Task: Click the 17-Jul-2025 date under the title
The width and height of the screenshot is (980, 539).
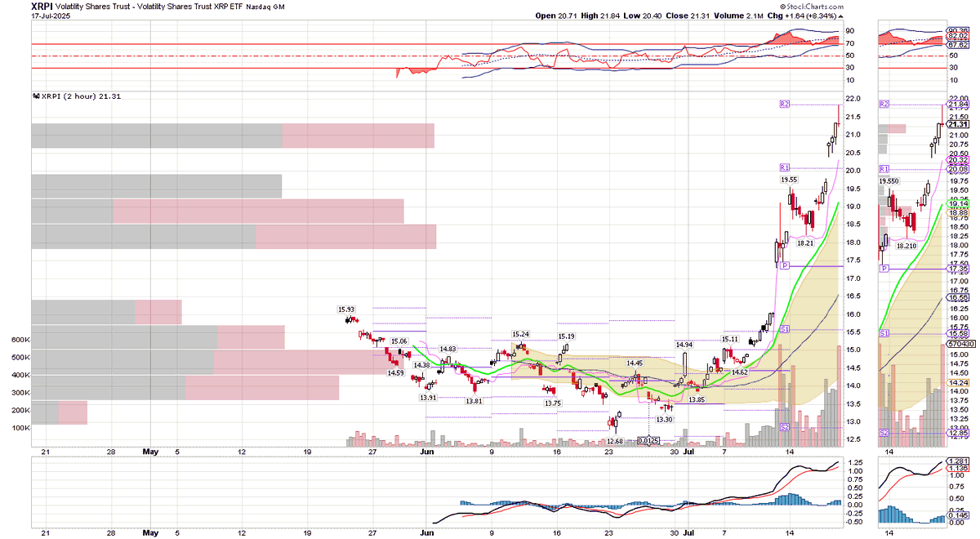Action: pyautogui.click(x=49, y=15)
